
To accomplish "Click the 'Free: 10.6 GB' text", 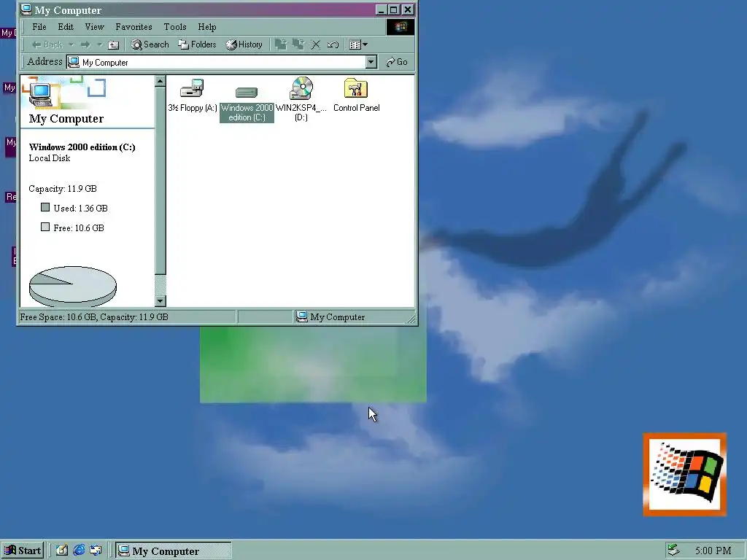I will [x=79, y=227].
